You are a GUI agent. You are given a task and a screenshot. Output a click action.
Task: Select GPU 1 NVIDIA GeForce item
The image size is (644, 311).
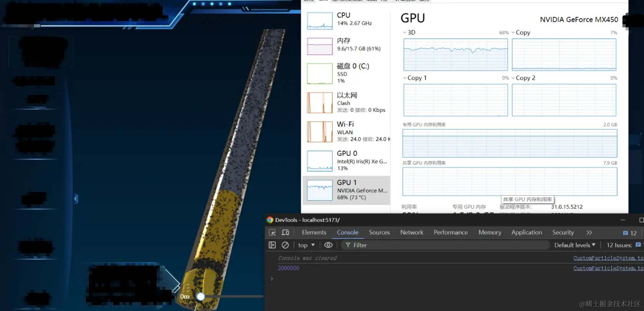pyautogui.click(x=346, y=190)
